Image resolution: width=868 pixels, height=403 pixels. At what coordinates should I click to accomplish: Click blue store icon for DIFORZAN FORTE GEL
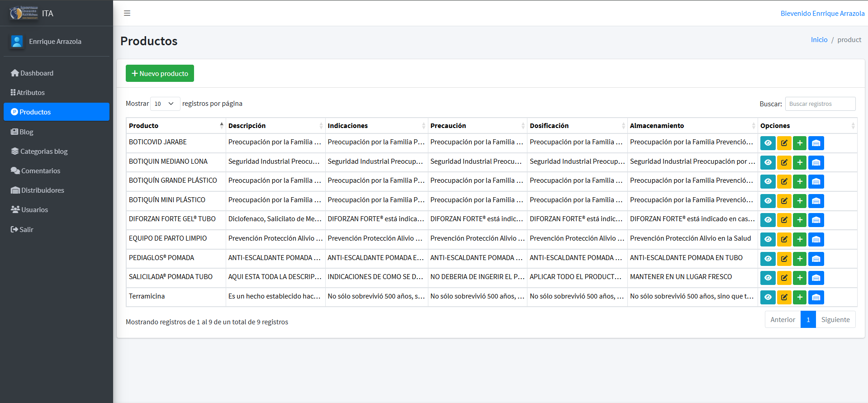[816, 220]
